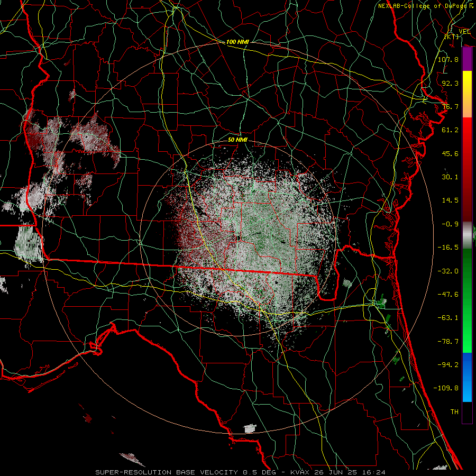This screenshot has width=476, height=476.
Task: Click the -94.2 velocity scale value
Action: click(448, 365)
